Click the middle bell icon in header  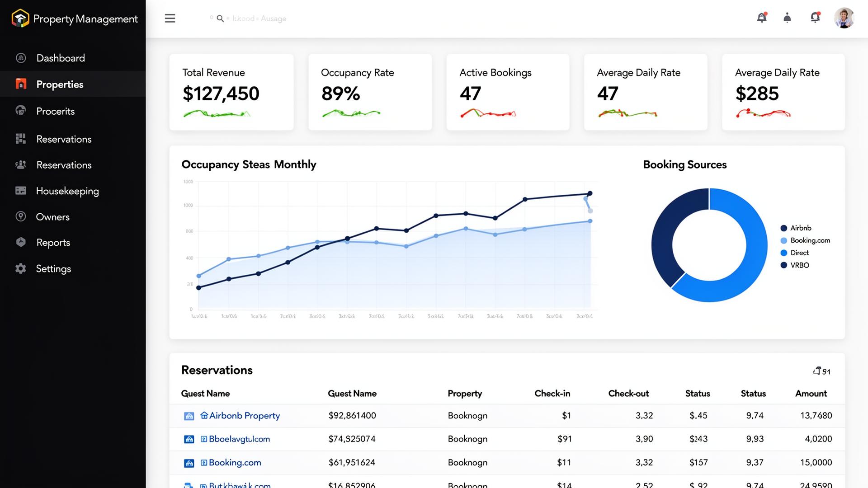pyautogui.click(x=787, y=18)
